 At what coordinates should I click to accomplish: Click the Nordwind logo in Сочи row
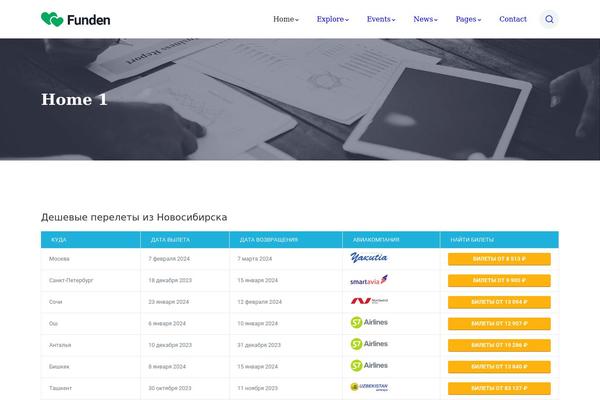point(369,301)
